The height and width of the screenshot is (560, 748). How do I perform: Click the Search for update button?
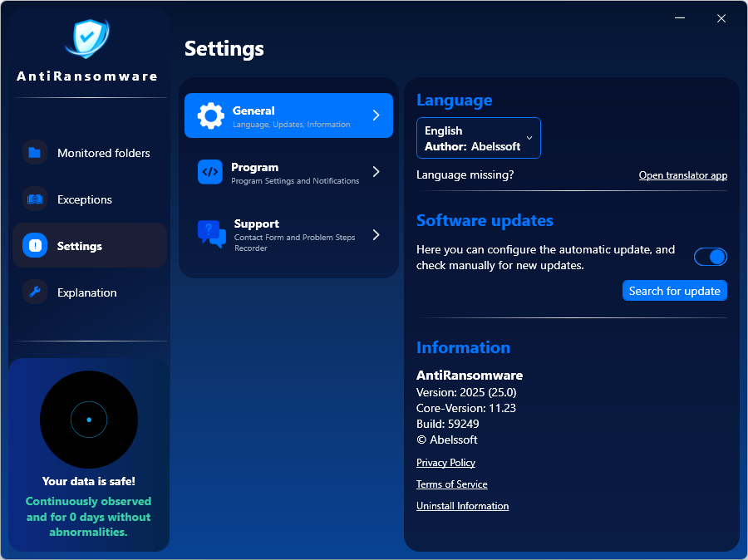click(x=675, y=291)
